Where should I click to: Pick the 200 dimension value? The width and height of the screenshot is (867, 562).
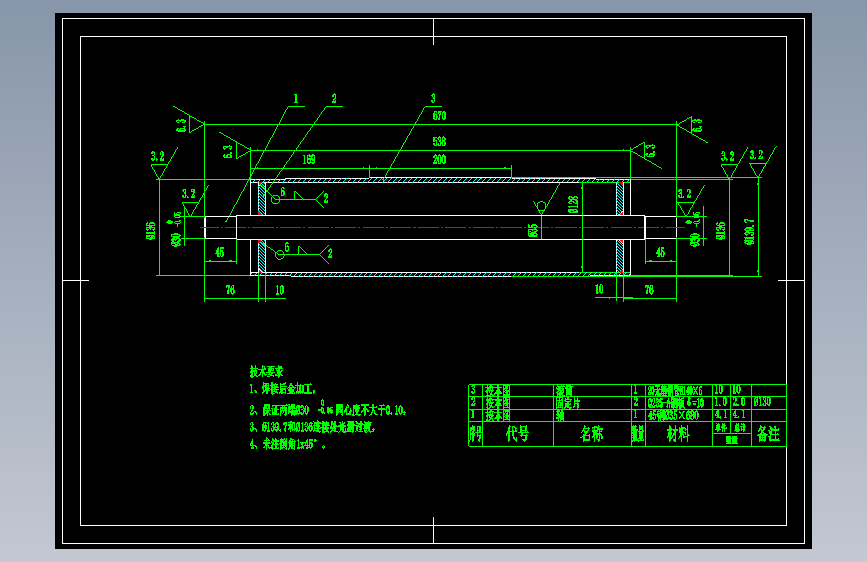point(439,160)
